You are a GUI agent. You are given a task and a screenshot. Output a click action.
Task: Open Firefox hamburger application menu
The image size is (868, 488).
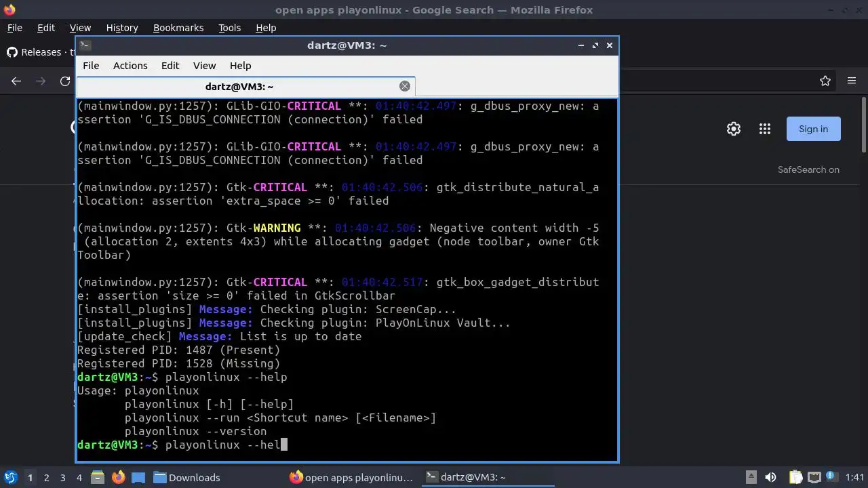[852, 81]
